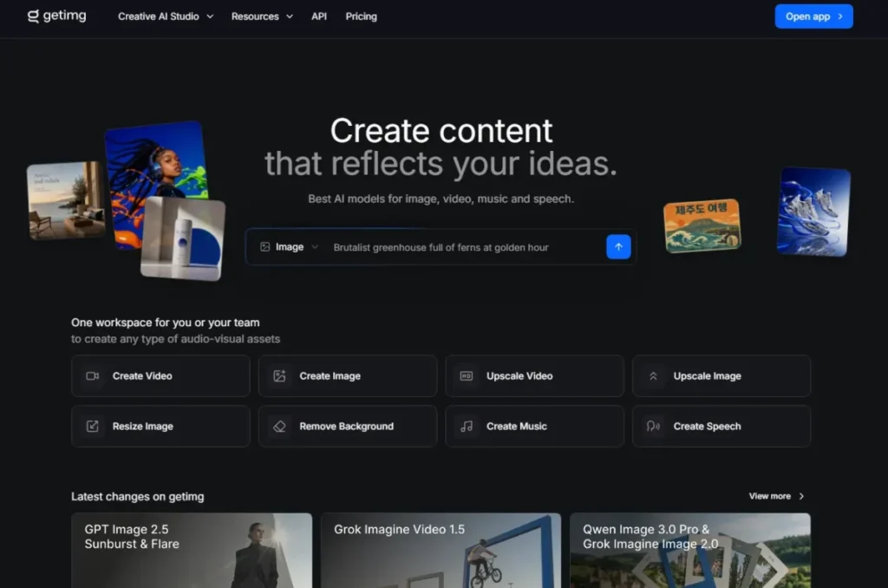
Task: Select the Resize Image card label
Action: pyautogui.click(x=143, y=426)
